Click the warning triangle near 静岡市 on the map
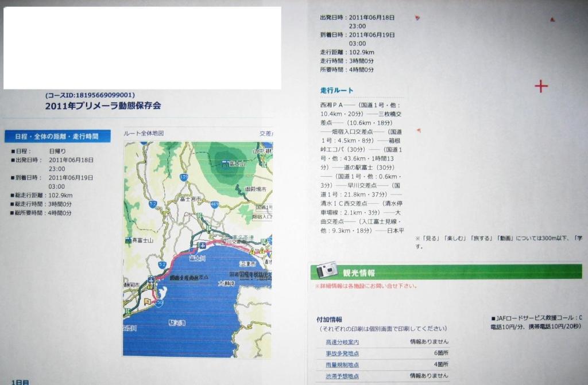The height and width of the screenshot is (385, 588). coord(150,286)
